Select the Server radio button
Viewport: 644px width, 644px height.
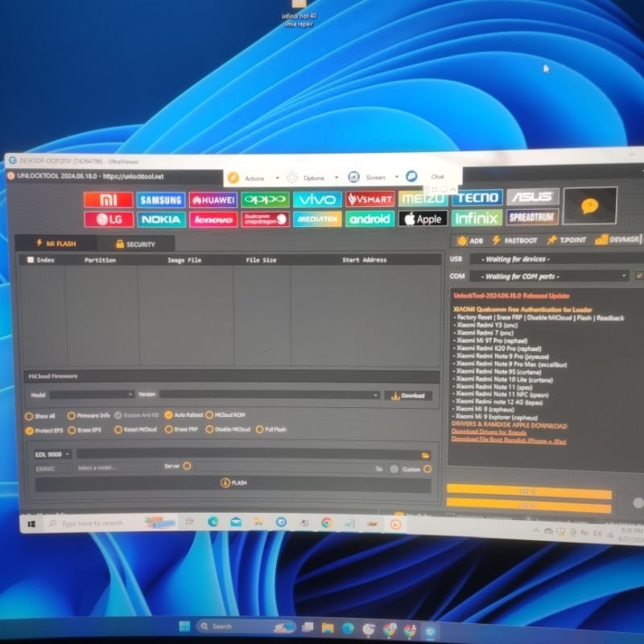(x=187, y=466)
